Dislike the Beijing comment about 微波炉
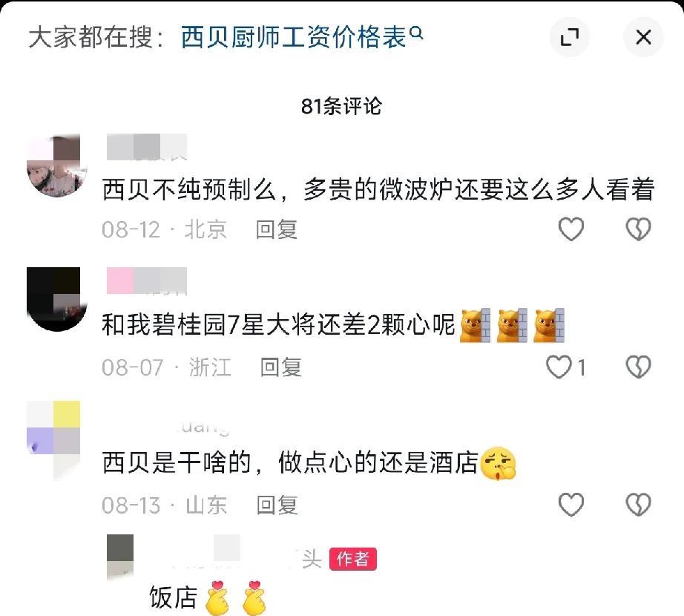 638,229
